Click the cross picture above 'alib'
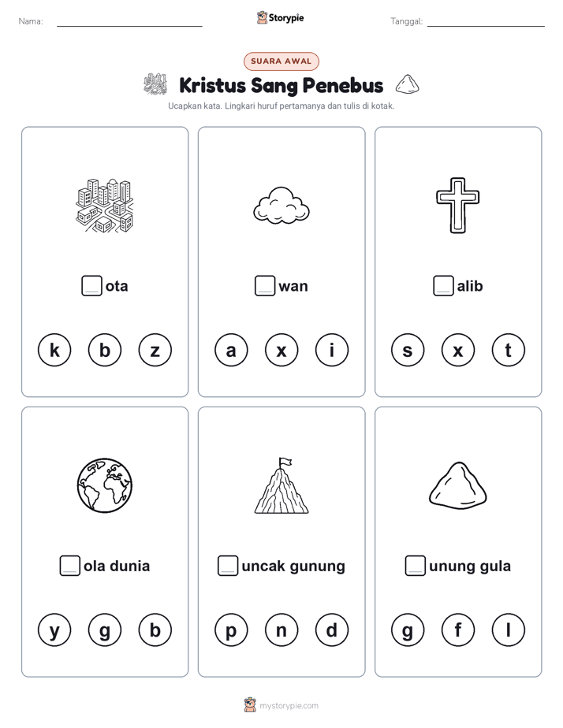563x728 pixels. [458, 205]
